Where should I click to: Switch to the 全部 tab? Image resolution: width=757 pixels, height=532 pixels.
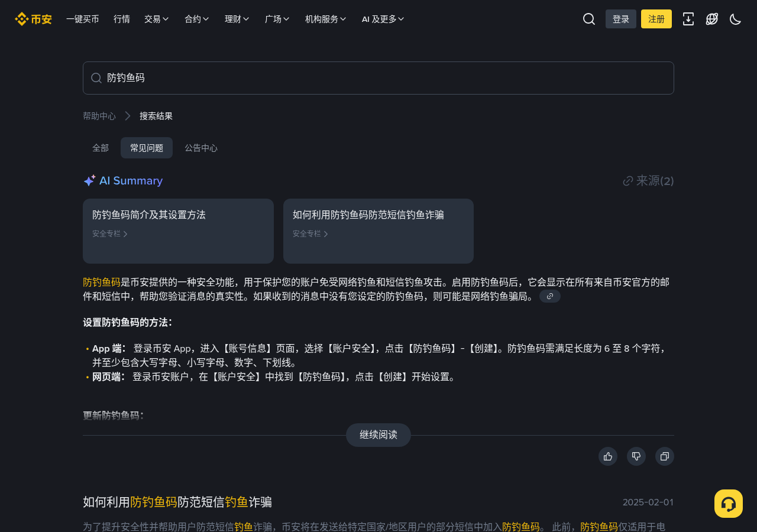pyautogui.click(x=101, y=148)
